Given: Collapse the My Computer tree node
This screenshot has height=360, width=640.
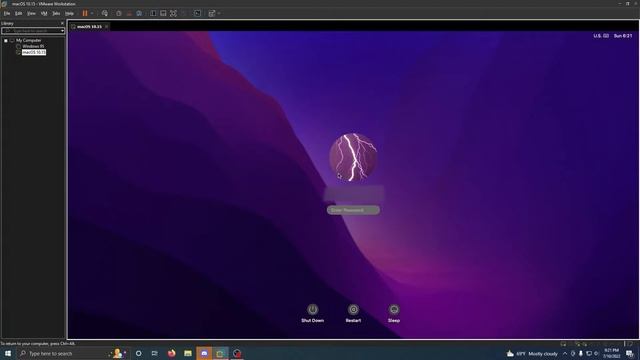Looking at the screenshot, I should click(6, 40).
